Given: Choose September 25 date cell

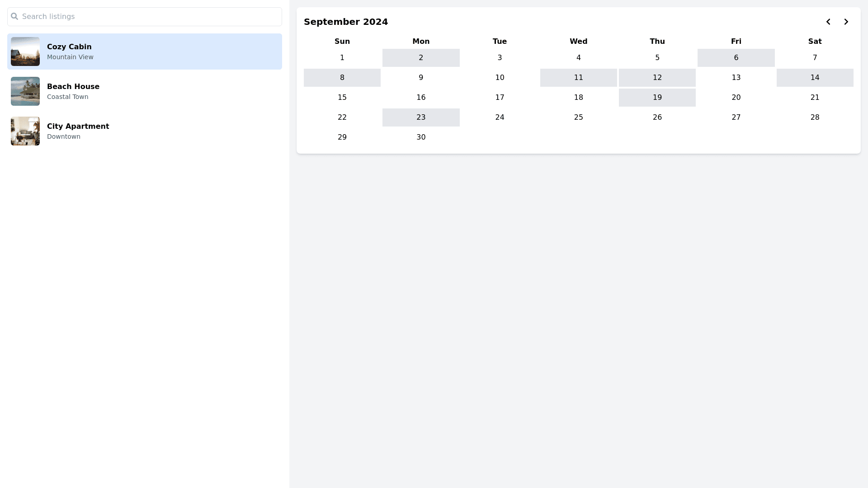Looking at the screenshot, I should click(578, 117).
